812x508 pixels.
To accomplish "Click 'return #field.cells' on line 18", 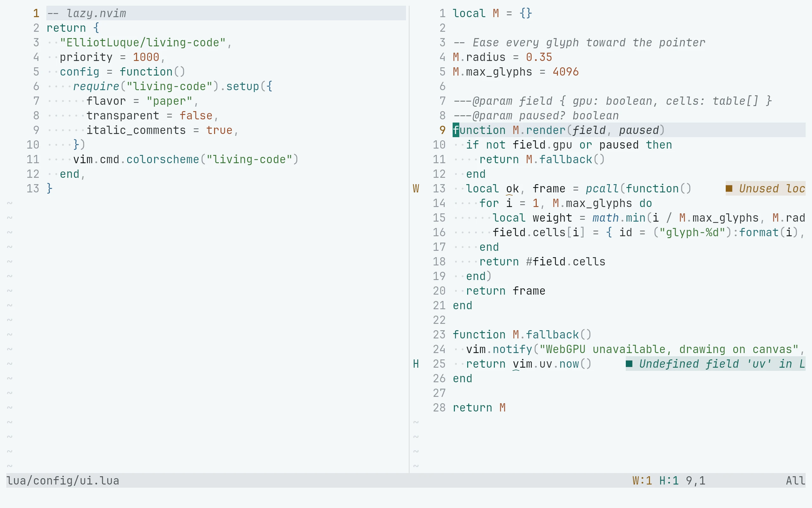I will pyautogui.click(x=542, y=262).
